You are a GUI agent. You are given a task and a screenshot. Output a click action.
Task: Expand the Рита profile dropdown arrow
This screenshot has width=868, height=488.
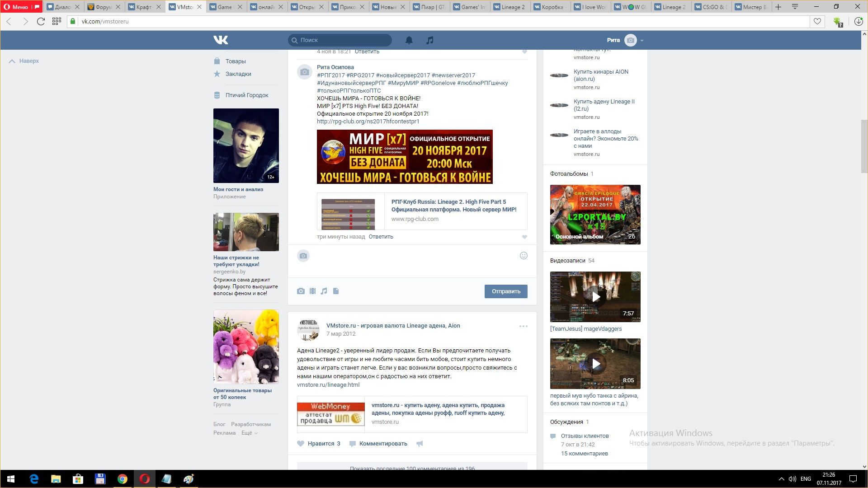(642, 41)
